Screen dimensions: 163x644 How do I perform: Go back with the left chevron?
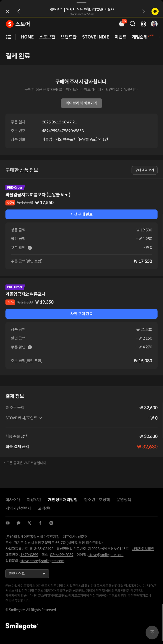tap(19, 11)
